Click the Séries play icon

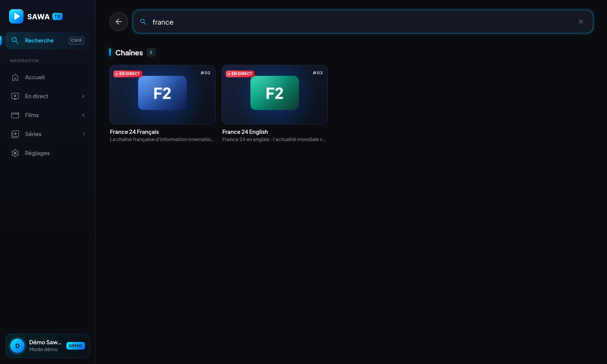coord(15,134)
